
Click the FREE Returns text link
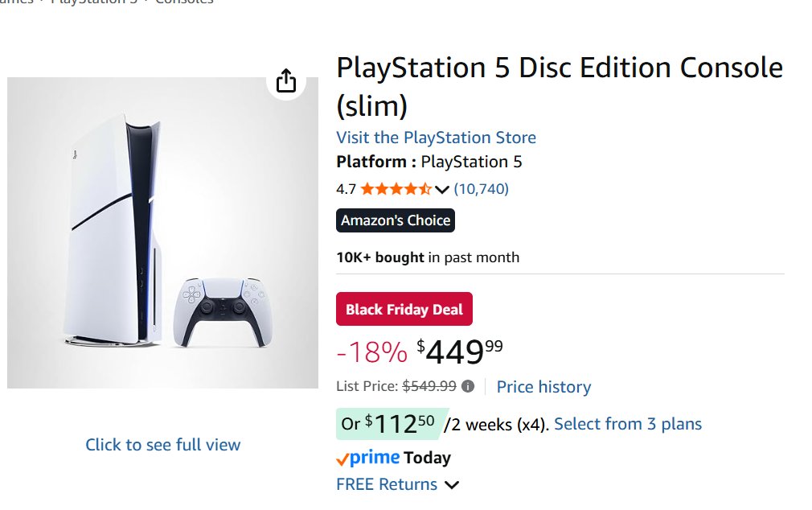(387, 484)
